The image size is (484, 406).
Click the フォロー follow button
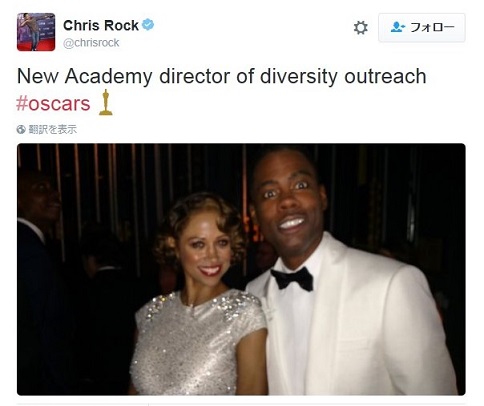click(422, 28)
